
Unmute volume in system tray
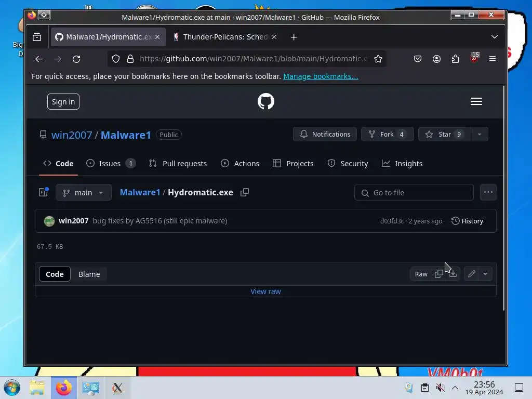[441, 388]
